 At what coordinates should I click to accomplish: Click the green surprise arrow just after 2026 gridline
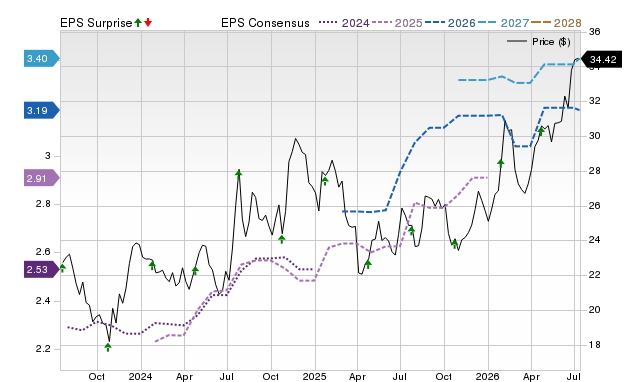pyautogui.click(x=501, y=163)
